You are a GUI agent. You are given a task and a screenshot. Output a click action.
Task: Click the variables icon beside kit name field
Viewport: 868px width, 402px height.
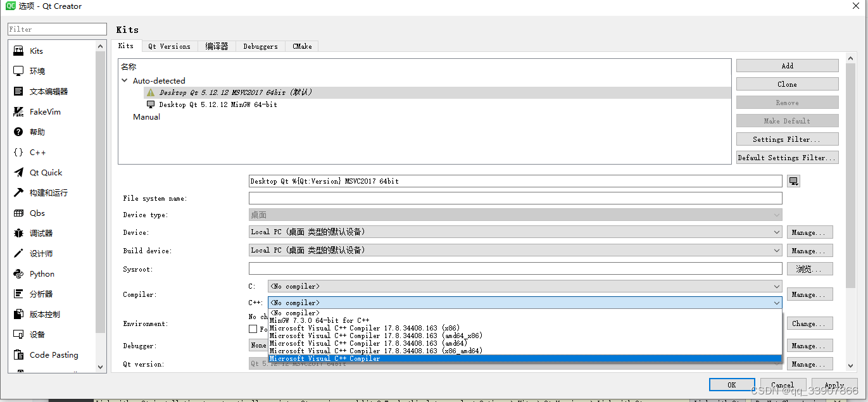click(794, 180)
